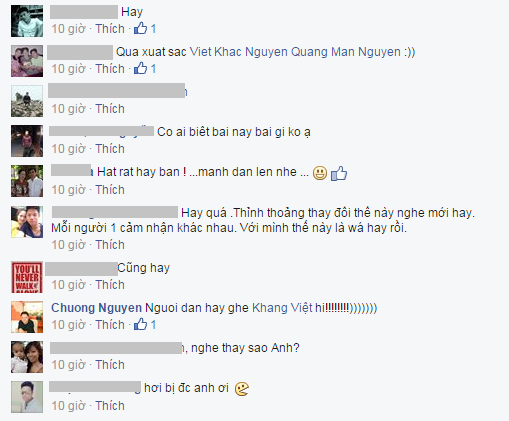Click the thumbs-up sticker in 'Hat rat hay ban' comment
The image size is (509, 421).
pyautogui.click(x=339, y=173)
